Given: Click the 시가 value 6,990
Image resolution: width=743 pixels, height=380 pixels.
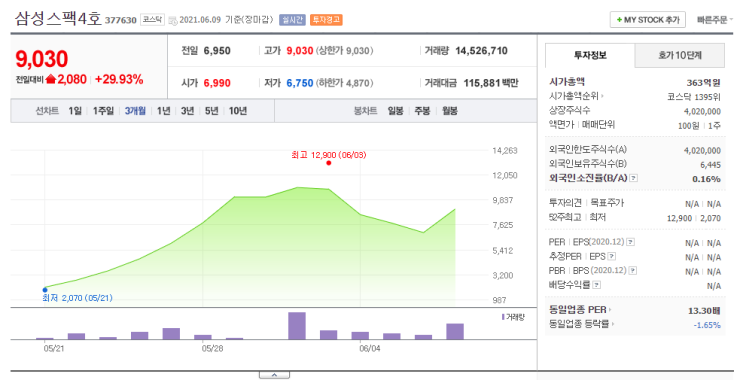Looking at the screenshot, I should coord(217,83).
